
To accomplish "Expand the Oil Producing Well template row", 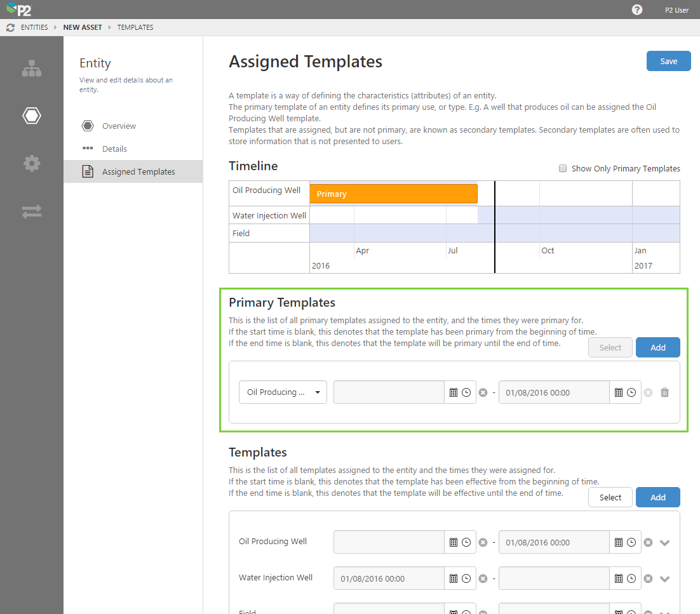I will (x=665, y=542).
